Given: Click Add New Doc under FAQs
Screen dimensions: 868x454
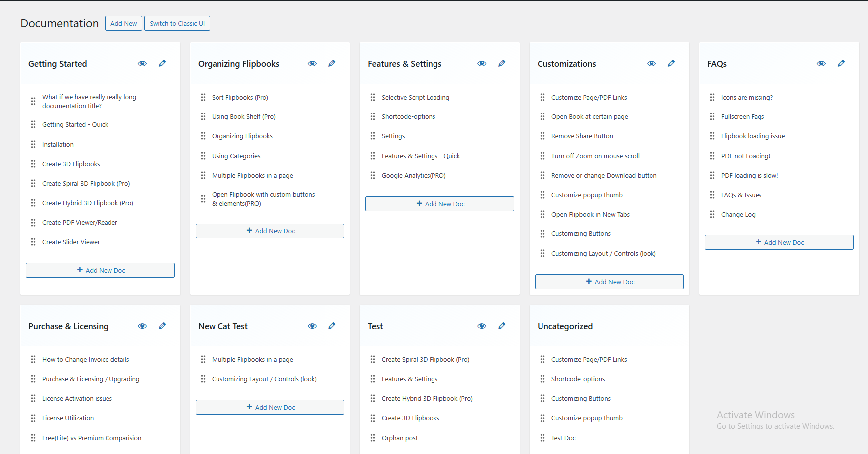Looking at the screenshot, I should pyautogui.click(x=778, y=242).
